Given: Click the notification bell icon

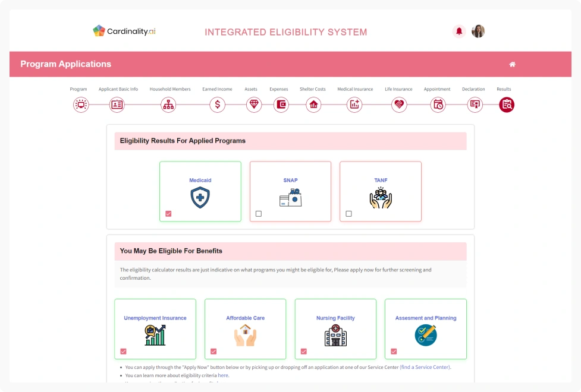Looking at the screenshot, I should (x=459, y=31).
